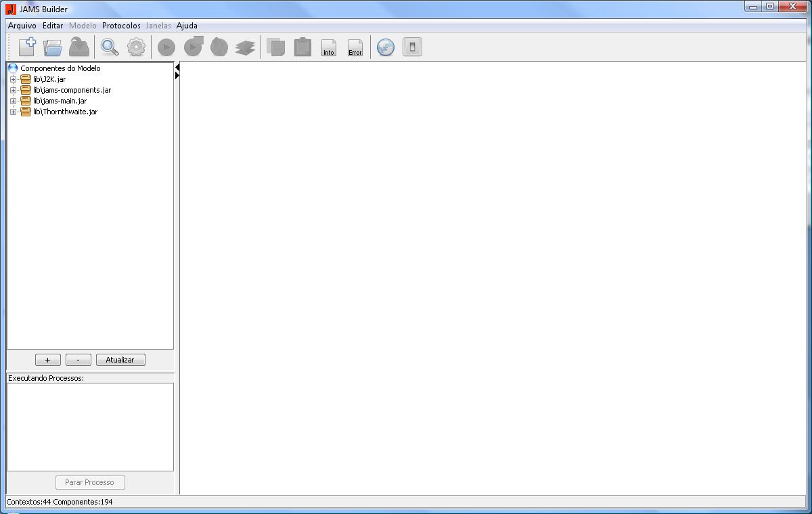Expand the lib\Thornthwaite.jar node
This screenshot has height=514, width=812.
point(13,112)
